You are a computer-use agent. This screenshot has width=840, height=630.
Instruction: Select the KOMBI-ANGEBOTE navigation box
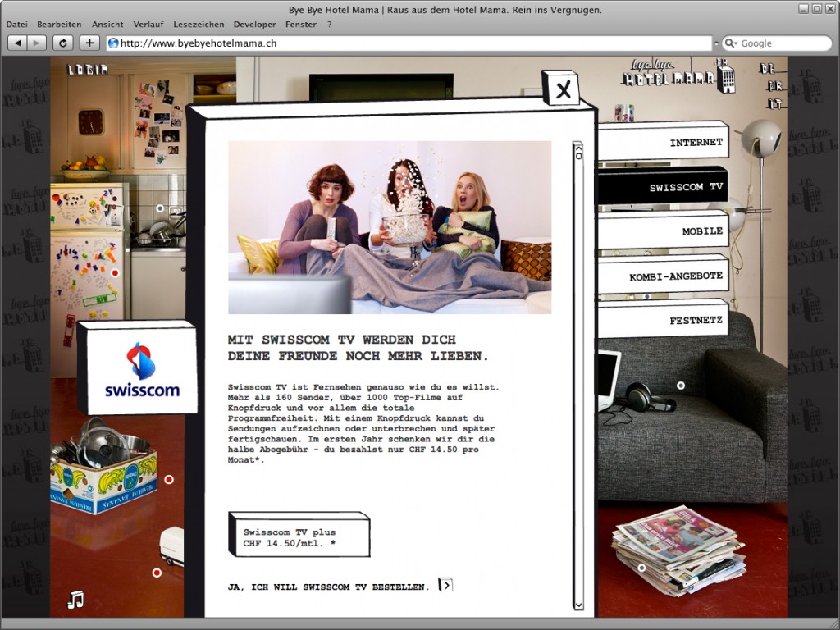(663, 275)
